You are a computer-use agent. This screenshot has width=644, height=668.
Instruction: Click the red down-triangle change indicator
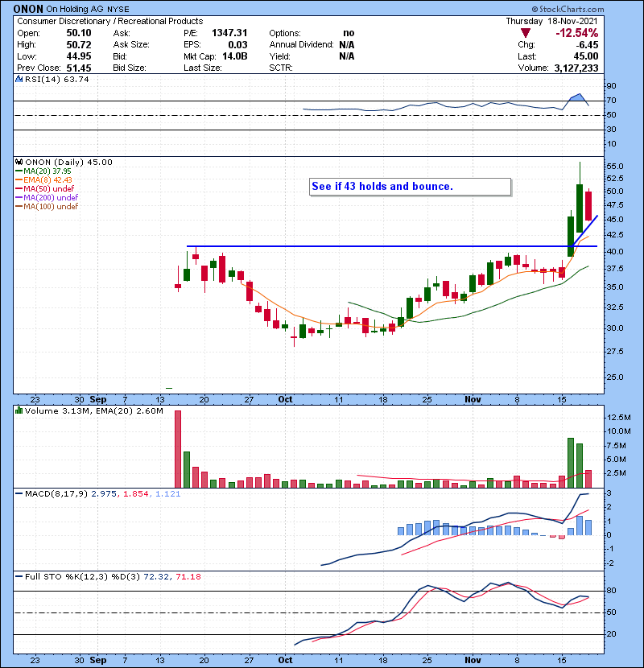click(x=526, y=33)
